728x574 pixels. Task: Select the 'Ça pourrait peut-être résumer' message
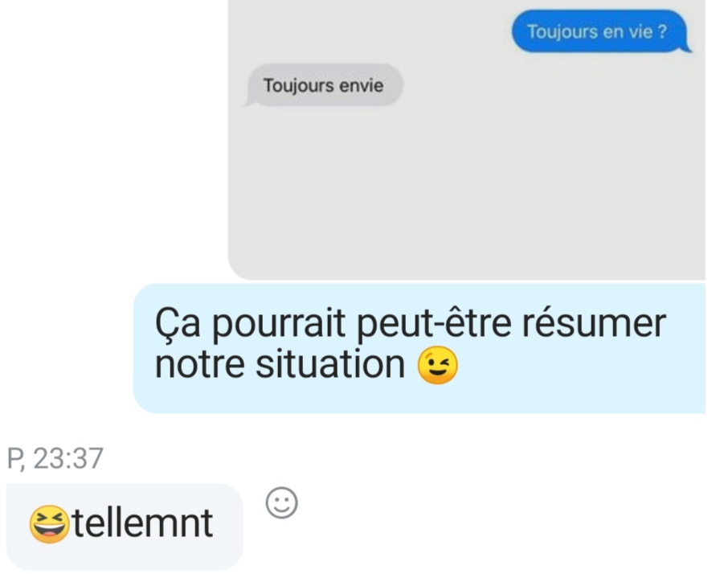[x=419, y=348]
